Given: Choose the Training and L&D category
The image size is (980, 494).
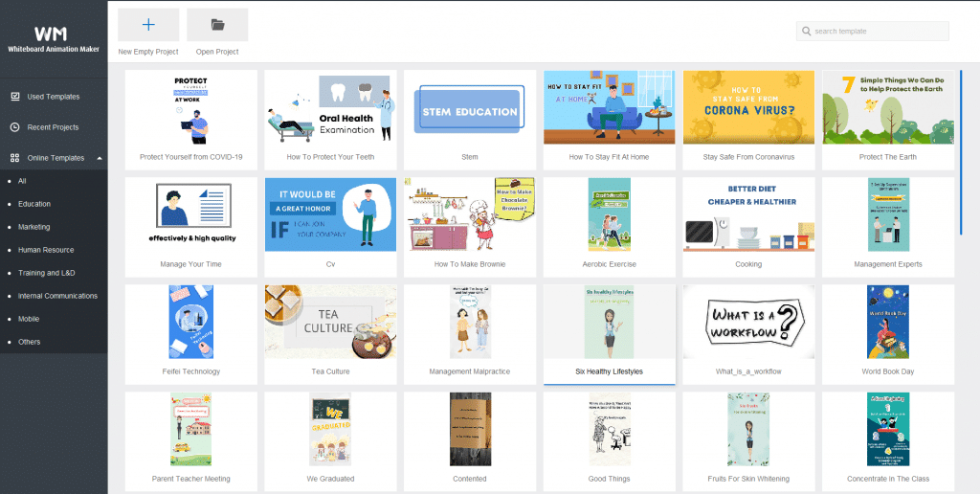Looking at the screenshot, I should click(x=49, y=273).
